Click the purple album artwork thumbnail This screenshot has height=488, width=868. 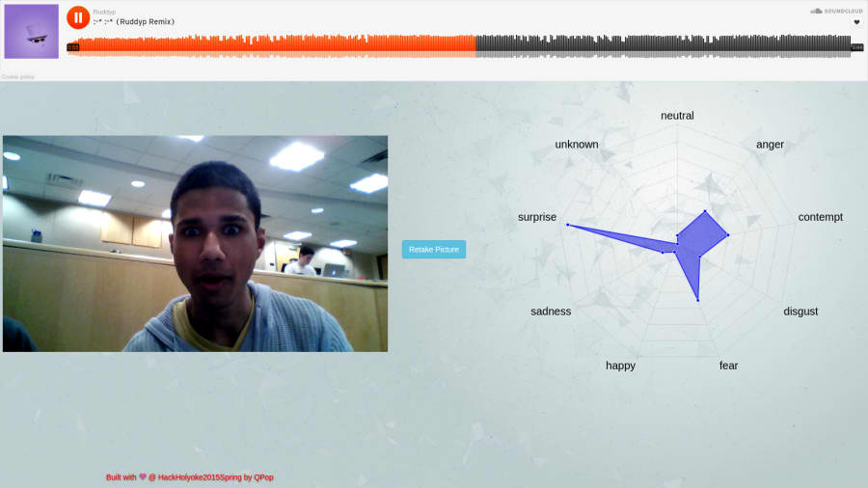(x=32, y=32)
